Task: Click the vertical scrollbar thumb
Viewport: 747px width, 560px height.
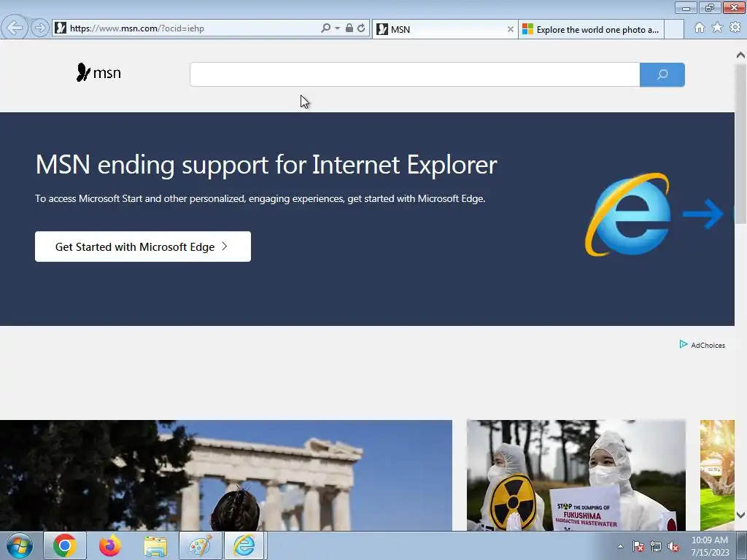Action: tap(740, 143)
